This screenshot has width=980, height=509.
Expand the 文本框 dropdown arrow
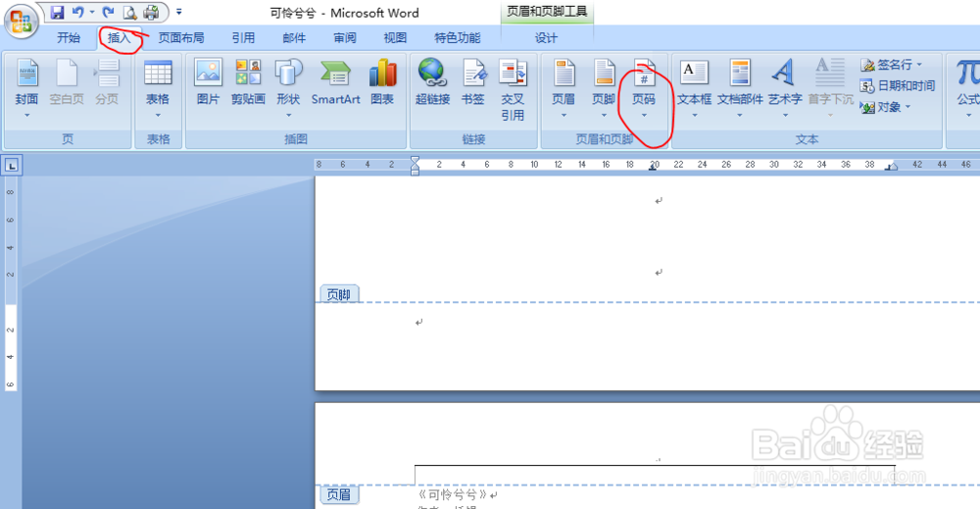pos(695,116)
